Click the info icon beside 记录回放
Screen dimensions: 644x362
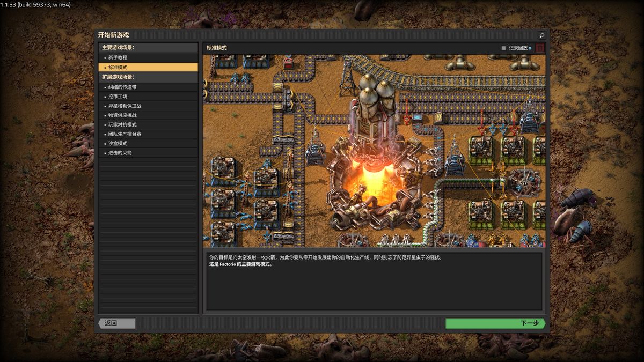tap(530, 48)
